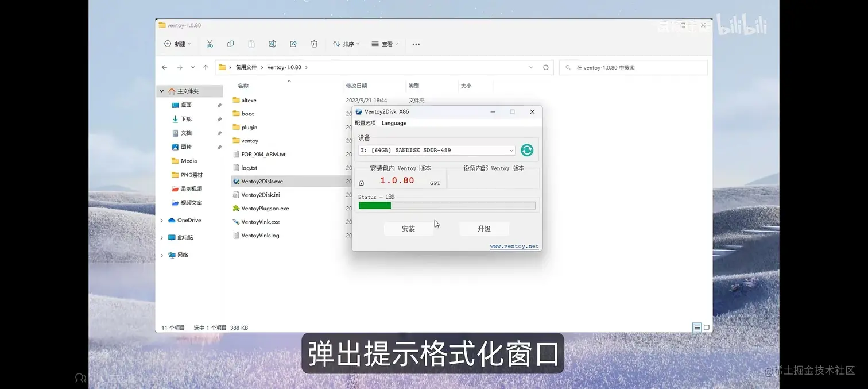Open the three-dots more options menu
The width and height of the screenshot is (868, 389).
point(416,44)
